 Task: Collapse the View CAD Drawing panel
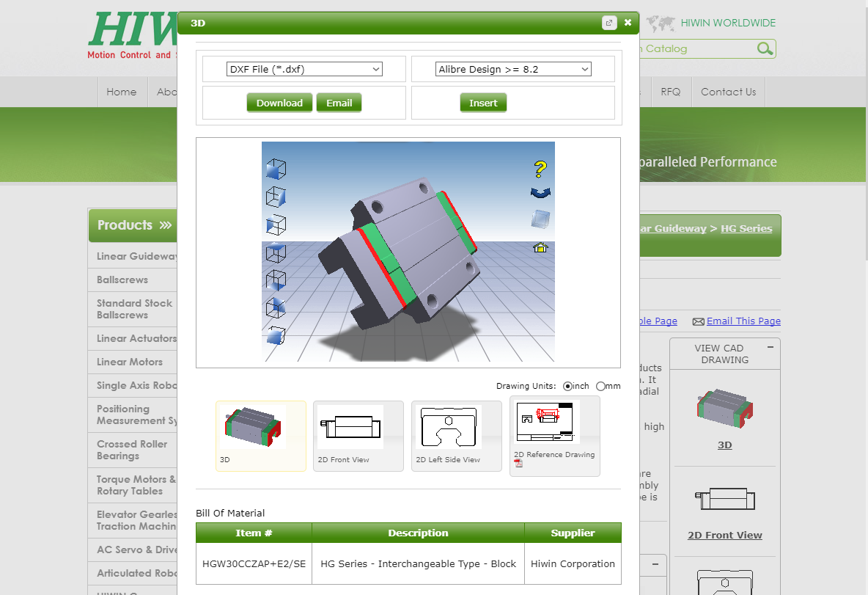770,347
